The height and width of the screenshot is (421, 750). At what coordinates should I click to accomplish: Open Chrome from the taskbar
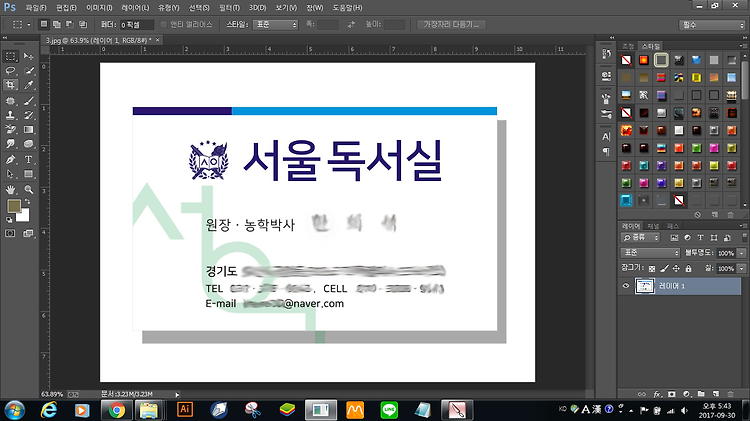click(x=116, y=410)
